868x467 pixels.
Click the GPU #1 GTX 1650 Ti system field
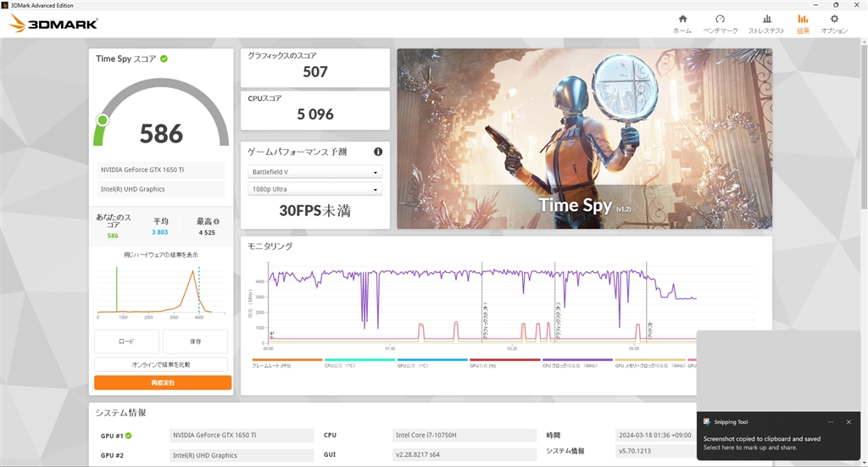[x=242, y=436]
